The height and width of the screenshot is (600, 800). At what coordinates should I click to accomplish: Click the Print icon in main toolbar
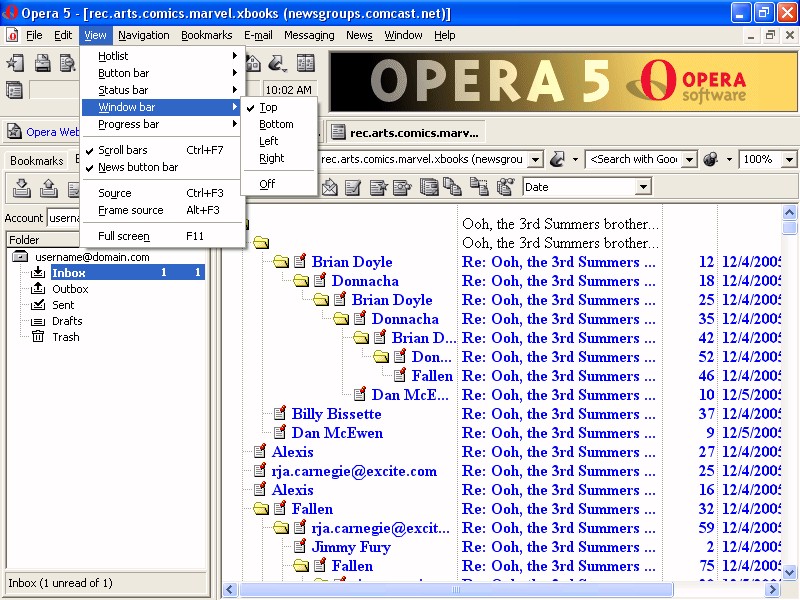[x=42, y=63]
